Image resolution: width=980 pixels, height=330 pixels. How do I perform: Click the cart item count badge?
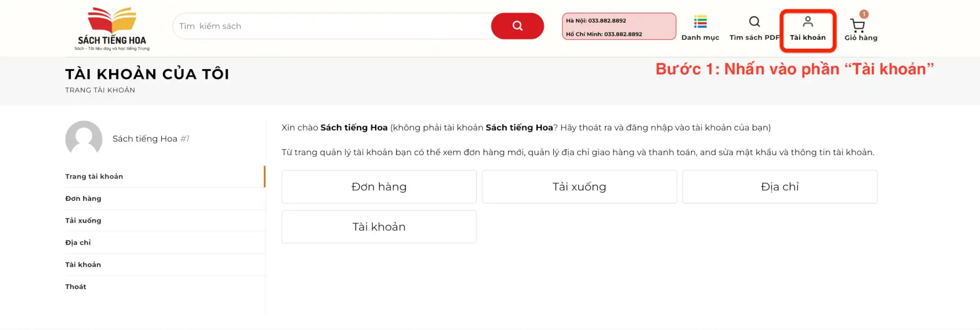click(864, 14)
